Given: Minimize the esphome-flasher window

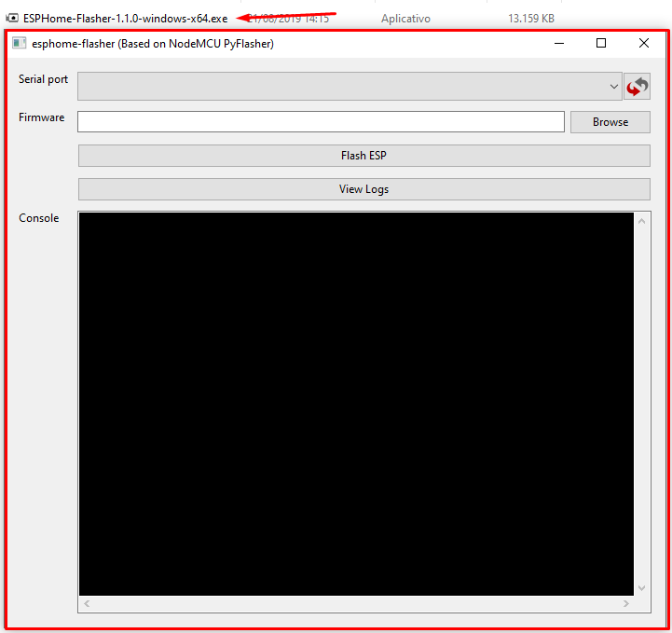Looking at the screenshot, I should (x=559, y=43).
